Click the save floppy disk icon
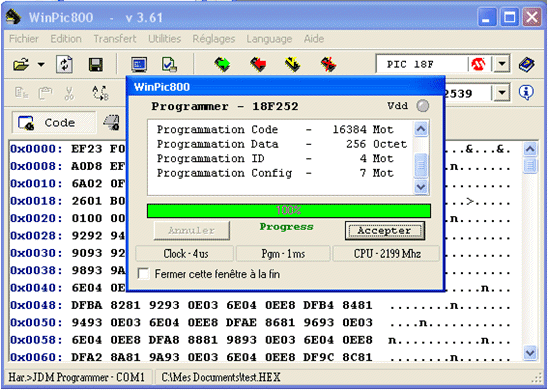 coord(95,65)
